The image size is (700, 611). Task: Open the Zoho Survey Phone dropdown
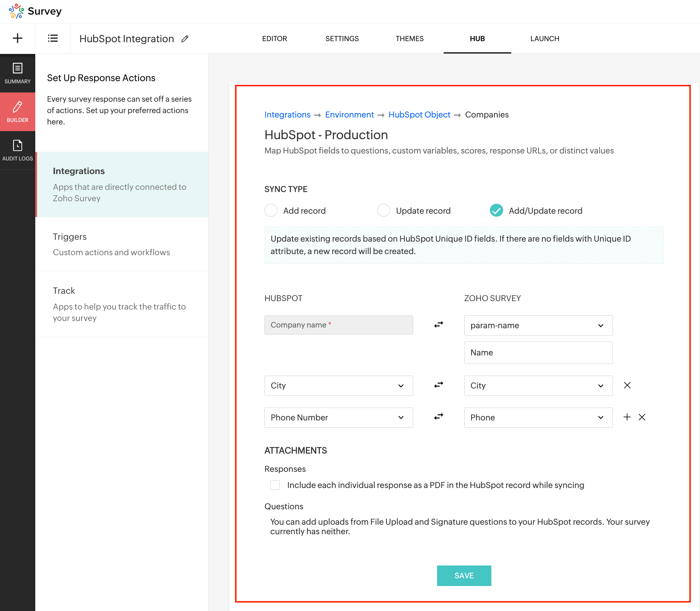click(x=538, y=417)
